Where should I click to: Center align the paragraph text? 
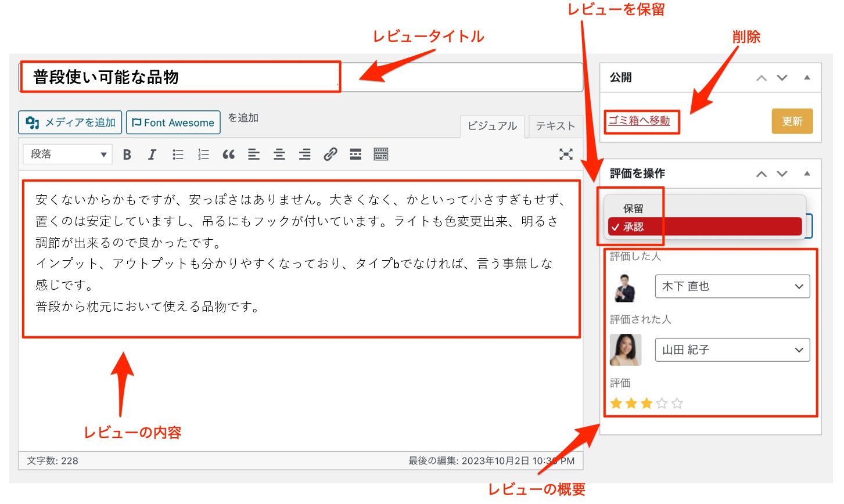point(279,154)
